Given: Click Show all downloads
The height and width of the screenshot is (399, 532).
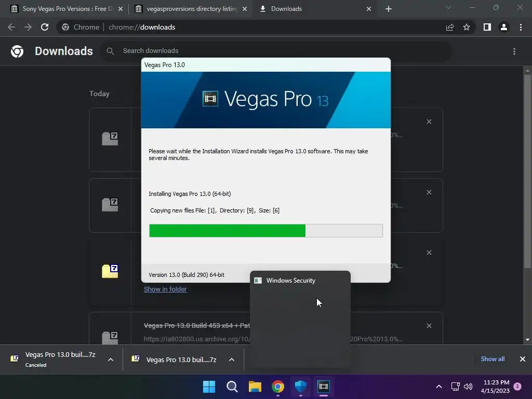Looking at the screenshot, I should (493, 359).
